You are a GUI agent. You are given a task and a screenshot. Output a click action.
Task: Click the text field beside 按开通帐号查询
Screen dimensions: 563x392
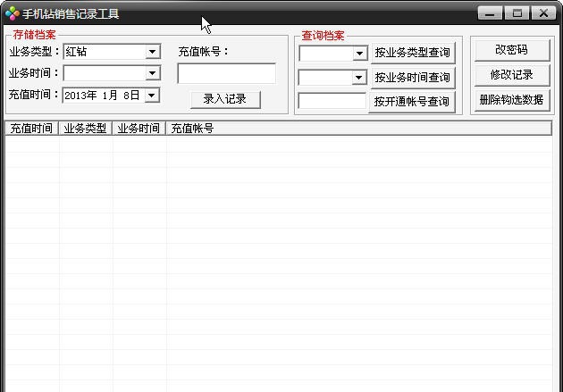pyautogui.click(x=332, y=101)
